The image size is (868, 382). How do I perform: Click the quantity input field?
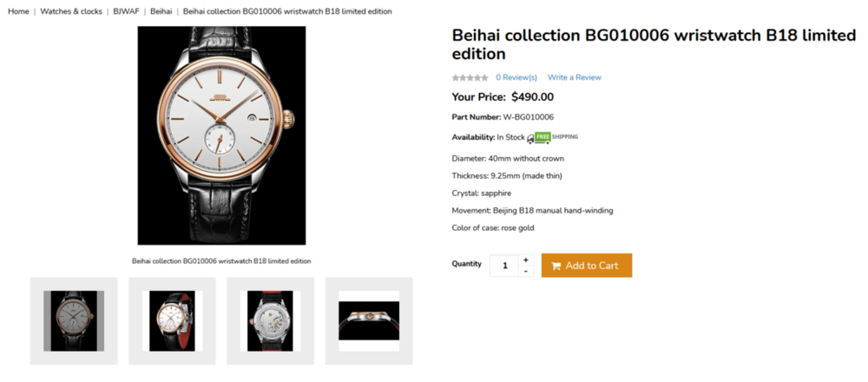coord(504,266)
